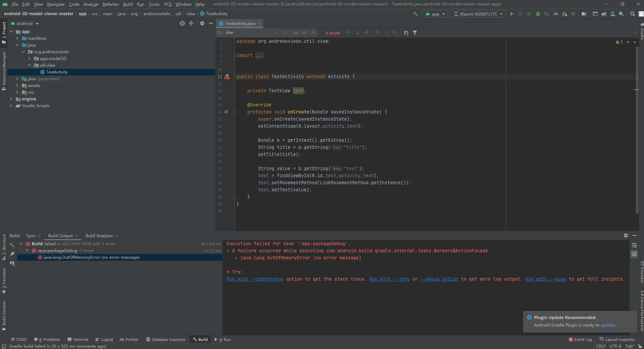Click Sync Project with Gradle Files icon
644x349 pixels.
(x=604, y=14)
